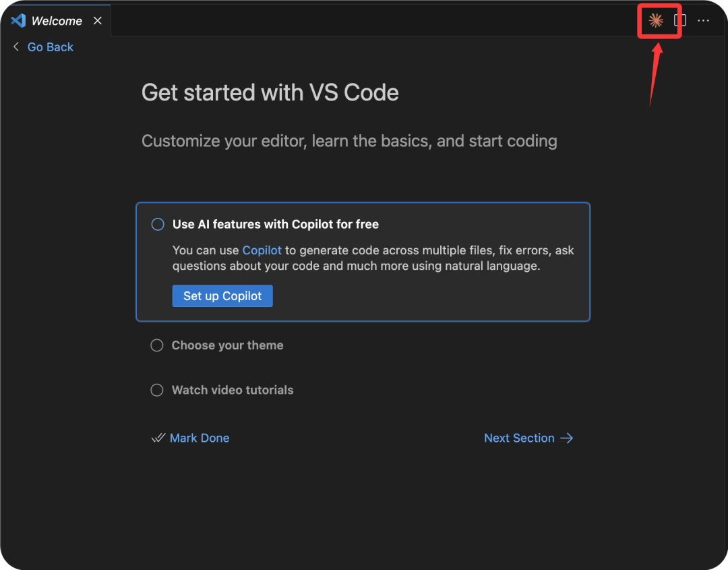Expand the Choose your theme step
This screenshot has height=570, width=728.
point(228,345)
